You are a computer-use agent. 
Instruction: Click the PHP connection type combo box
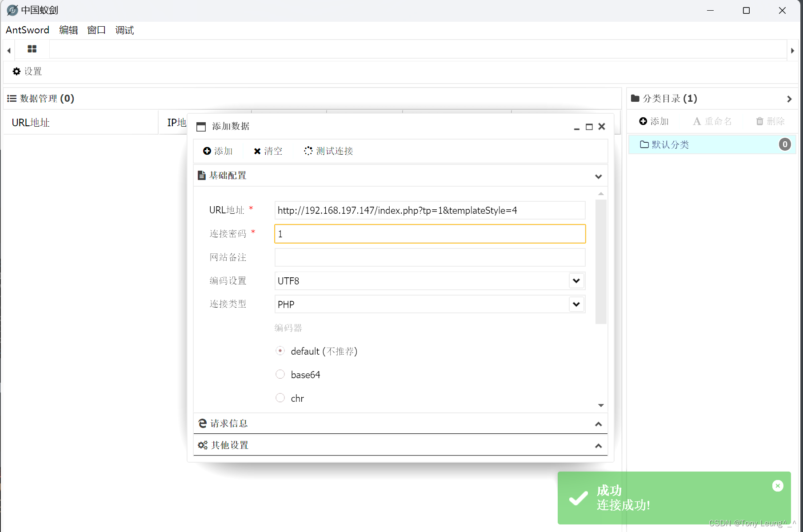430,304
